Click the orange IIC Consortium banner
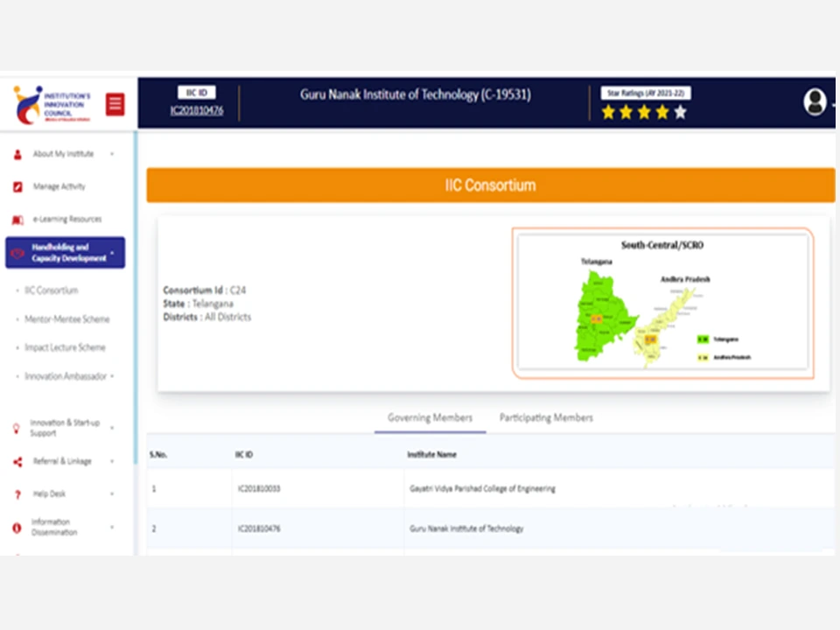The width and height of the screenshot is (840, 630). click(491, 185)
